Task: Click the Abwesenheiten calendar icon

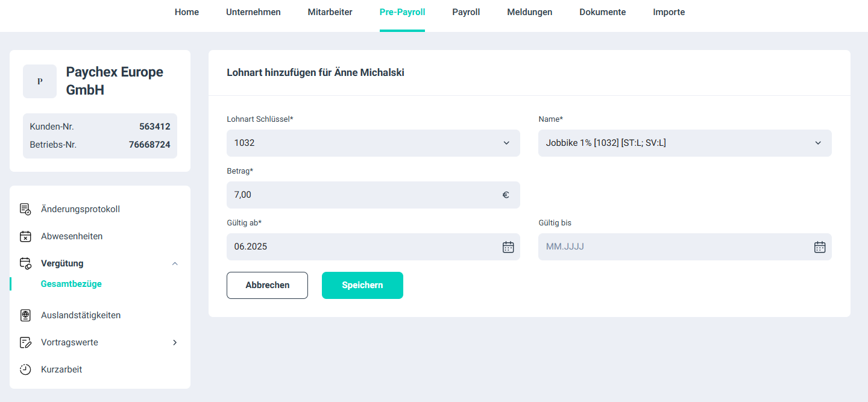Action: click(25, 236)
